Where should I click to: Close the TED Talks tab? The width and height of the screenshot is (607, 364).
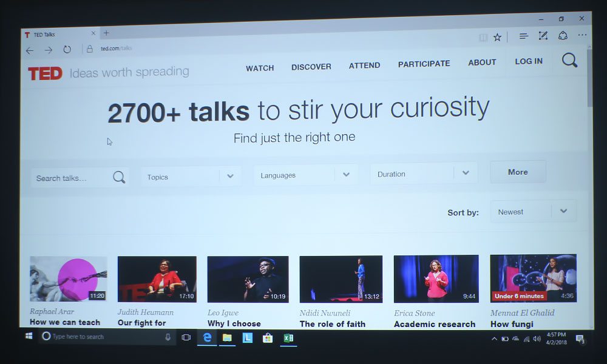coord(93,33)
